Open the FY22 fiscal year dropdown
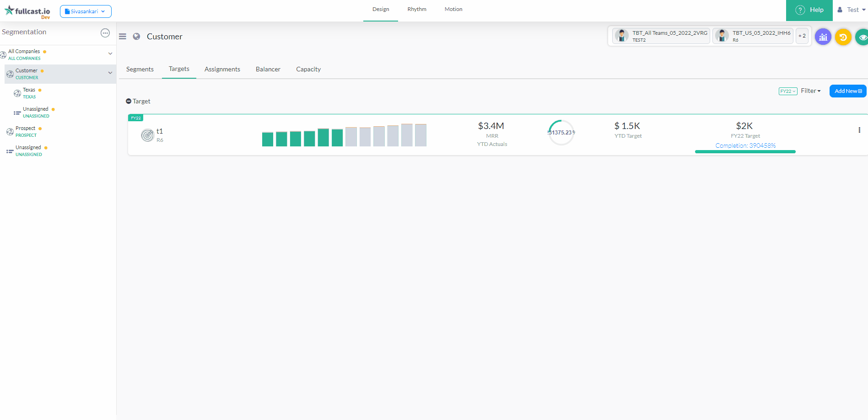Image resolution: width=868 pixels, height=420 pixels. tap(787, 91)
